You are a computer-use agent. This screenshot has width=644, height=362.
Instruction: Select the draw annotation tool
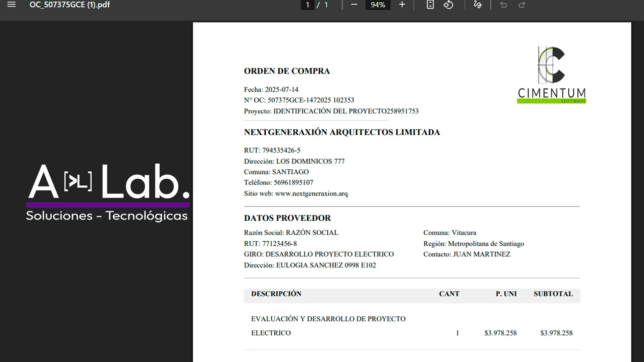click(478, 5)
